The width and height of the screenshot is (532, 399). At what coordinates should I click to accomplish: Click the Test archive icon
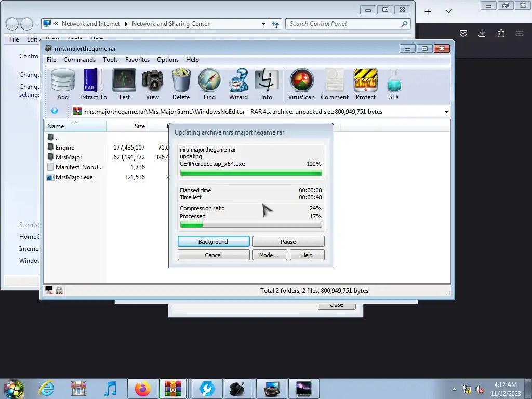coord(124,84)
